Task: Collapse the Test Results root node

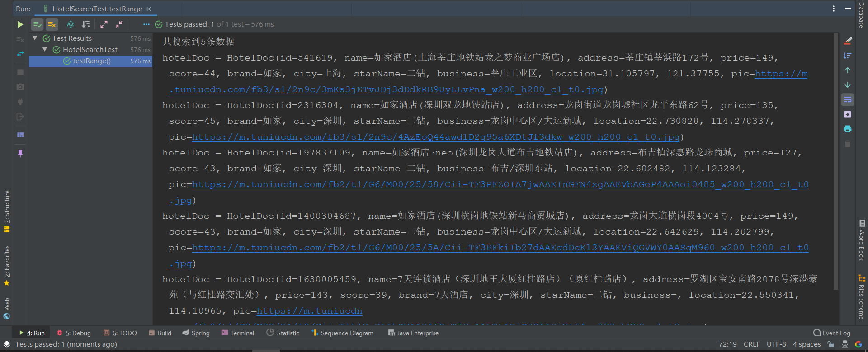Action: click(35, 38)
